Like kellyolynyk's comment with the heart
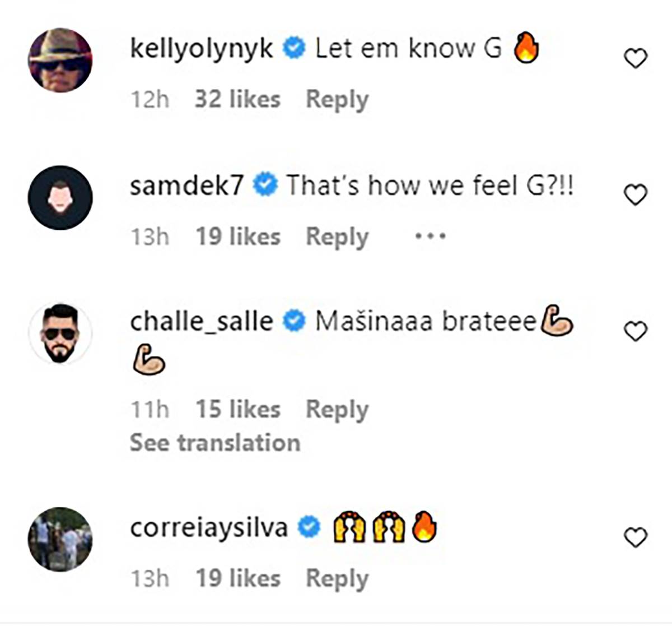 [x=635, y=58]
